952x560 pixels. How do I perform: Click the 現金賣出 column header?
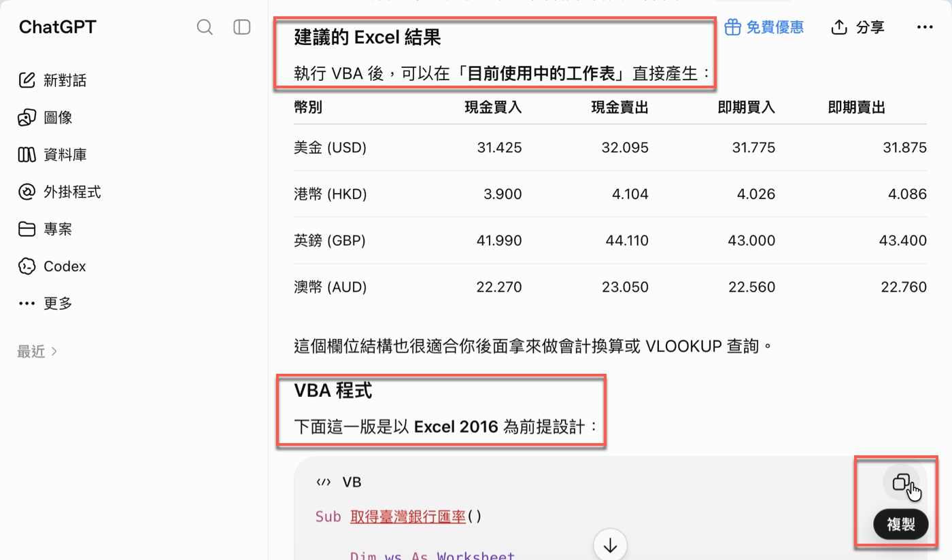click(x=620, y=107)
